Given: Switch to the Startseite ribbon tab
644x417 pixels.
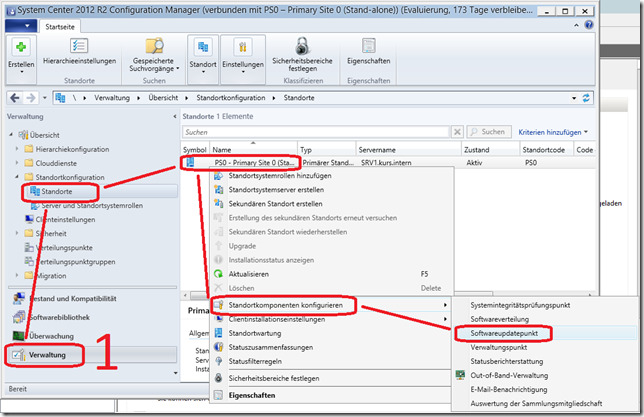Looking at the screenshot, I should tap(60, 27).
